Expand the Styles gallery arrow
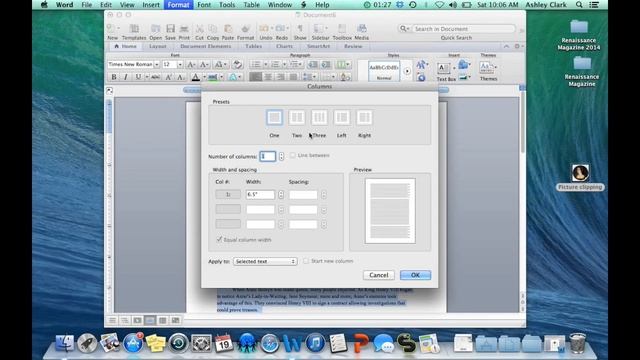Screen dimensions: 640x360 [407, 71]
